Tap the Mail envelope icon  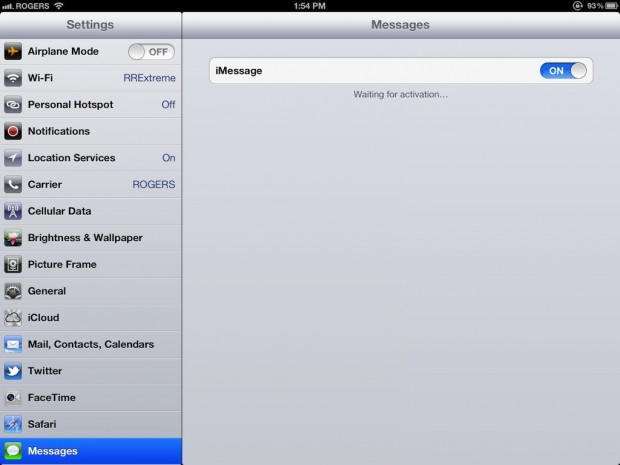(13, 344)
